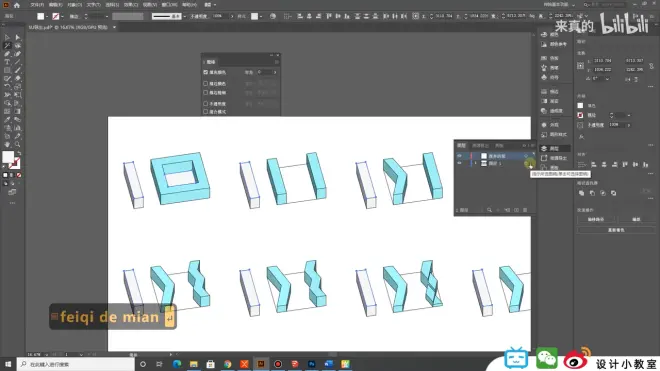Screen dimensions: 660x371
Task: Toggle visibility eye of top layer
Action: click(459, 156)
